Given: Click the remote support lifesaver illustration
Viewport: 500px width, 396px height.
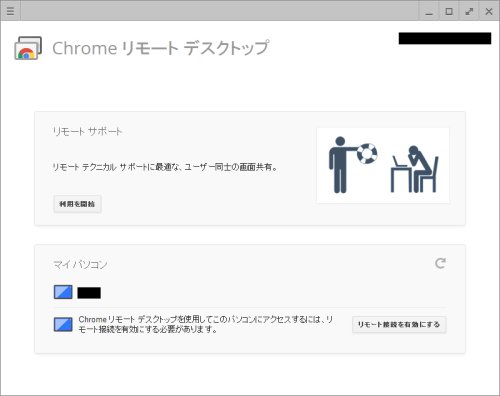Looking at the screenshot, I should (383, 165).
